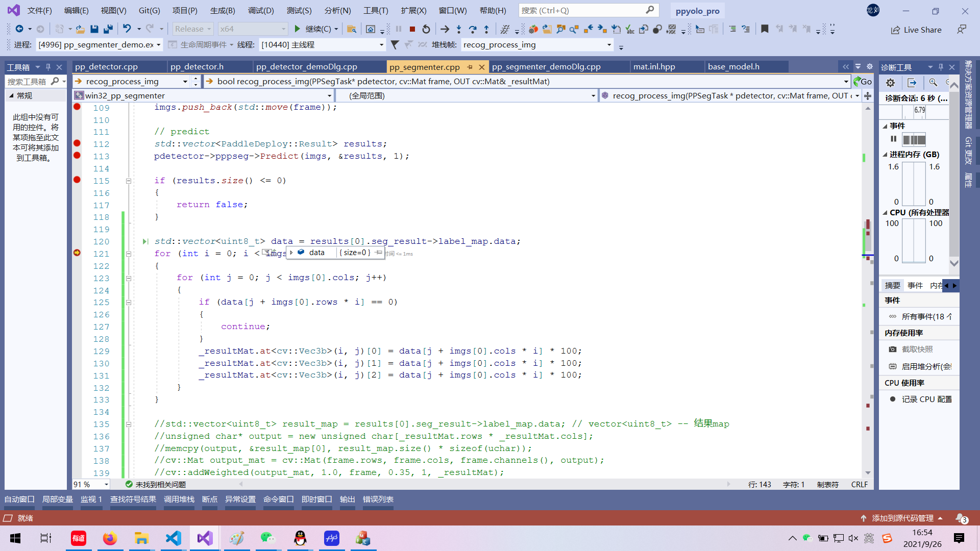
Task: Open the 调试(D) menu
Action: (261, 10)
